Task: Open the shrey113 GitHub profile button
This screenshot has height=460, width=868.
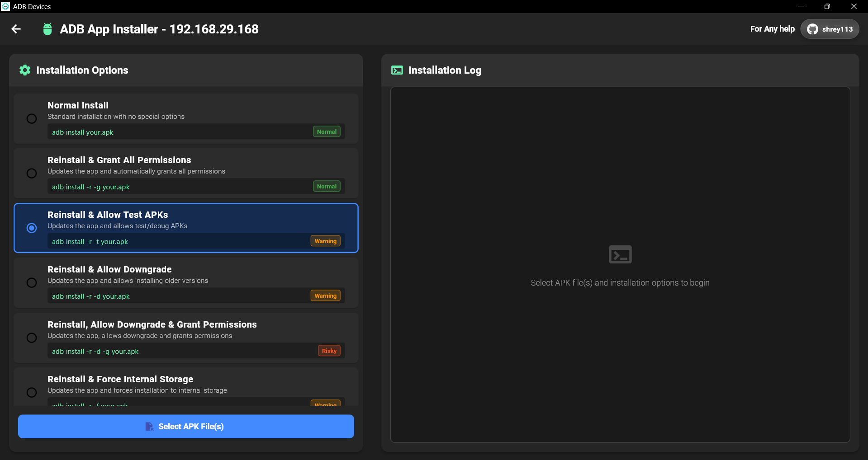Action: pyautogui.click(x=830, y=29)
